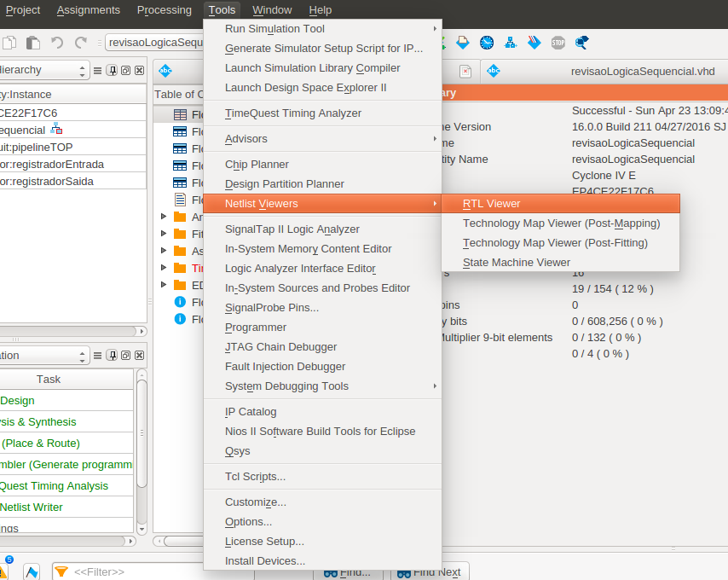The width and height of the screenshot is (728, 580).
Task: Pin the Hierarchy panel
Action: (112, 71)
